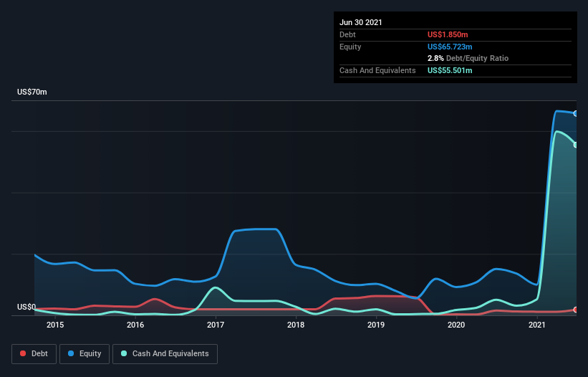Click the 2019 x-axis label
588x377 pixels.
tap(376, 325)
